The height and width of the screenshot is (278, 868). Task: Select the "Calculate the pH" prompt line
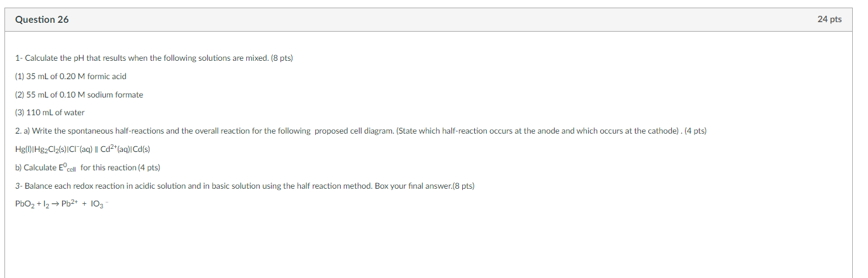[154, 58]
